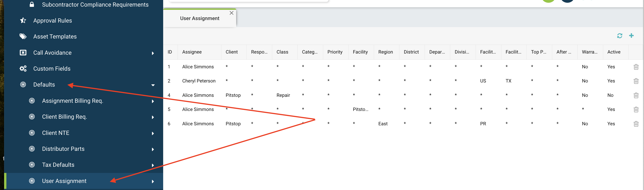Click trash icon for row ID 4
644x190 pixels.
tap(636, 95)
